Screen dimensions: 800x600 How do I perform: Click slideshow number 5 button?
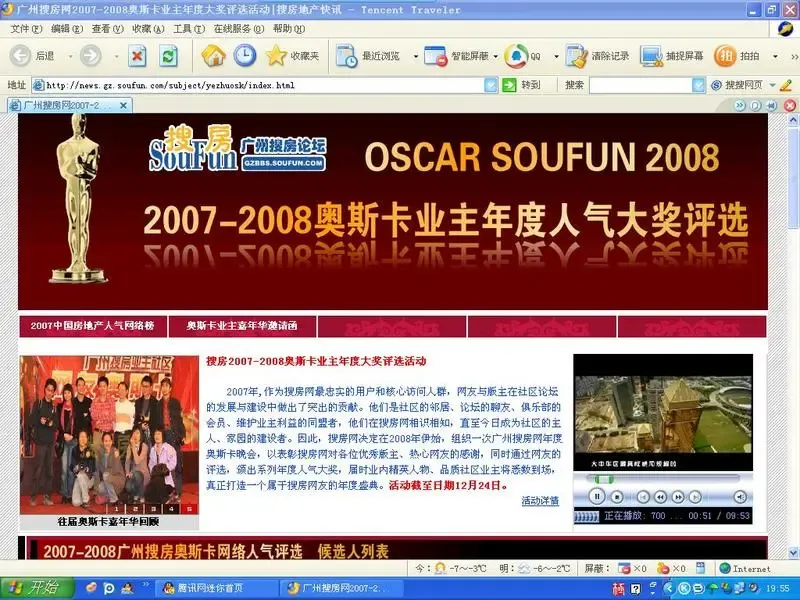coord(189,509)
